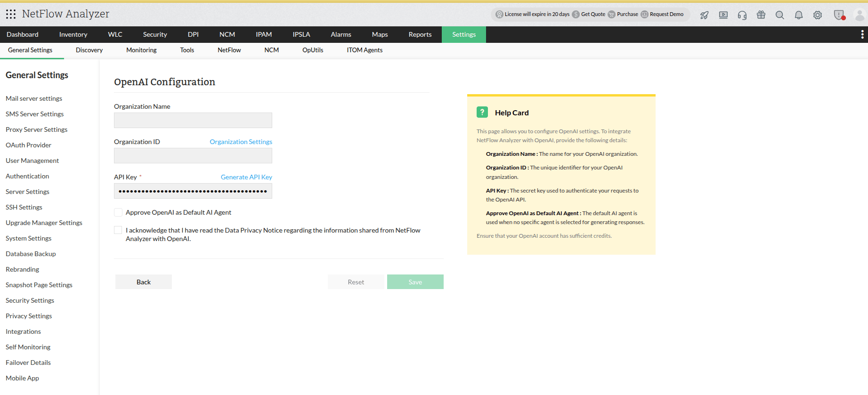This screenshot has height=395, width=868.
Task: Go to the Alarms tab
Action: pyautogui.click(x=341, y=34)
